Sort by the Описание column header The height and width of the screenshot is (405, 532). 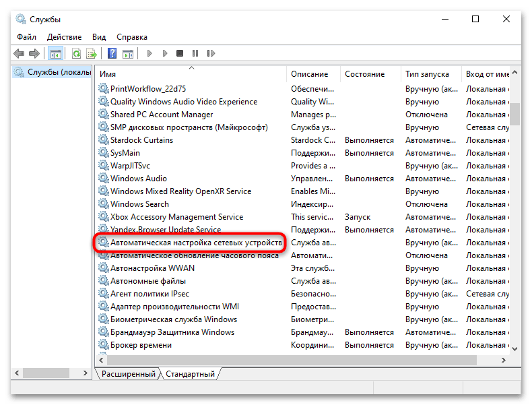click(x=314, y=74)
